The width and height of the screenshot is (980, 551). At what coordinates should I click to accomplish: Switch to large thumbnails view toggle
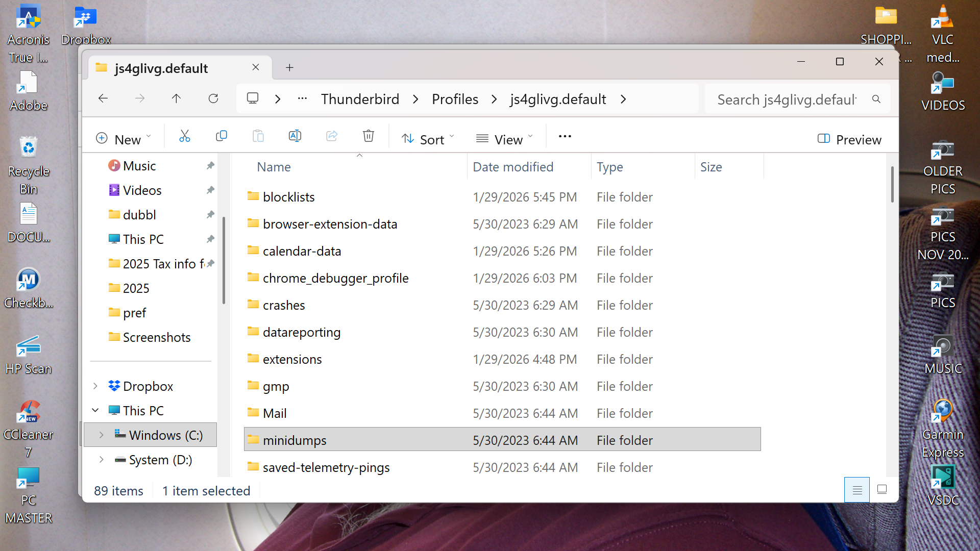(882, 490)
